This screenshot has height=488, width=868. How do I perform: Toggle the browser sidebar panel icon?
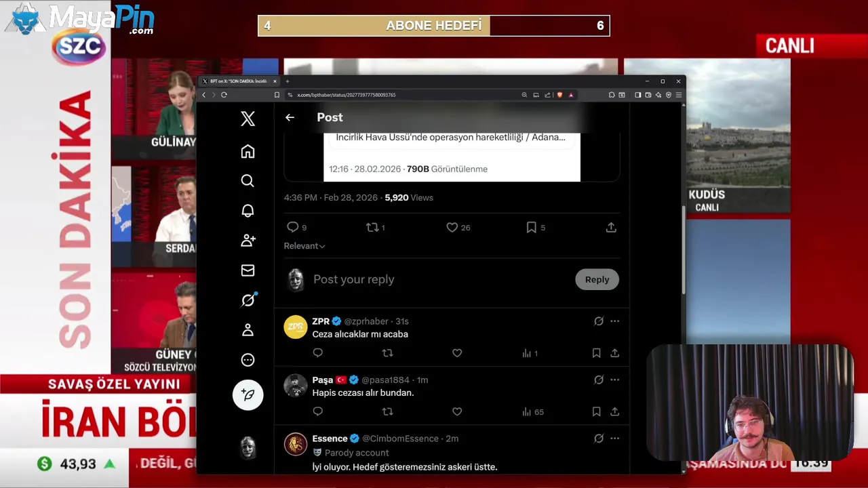[637, 95]
